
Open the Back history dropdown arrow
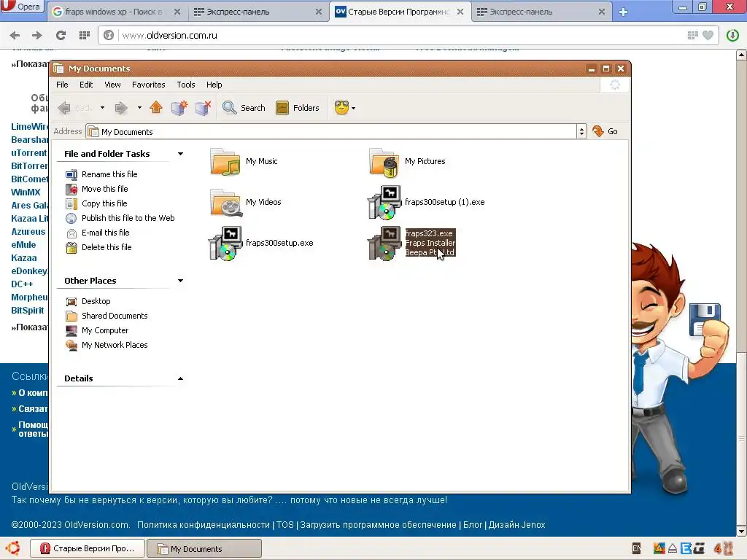point(102,108)
